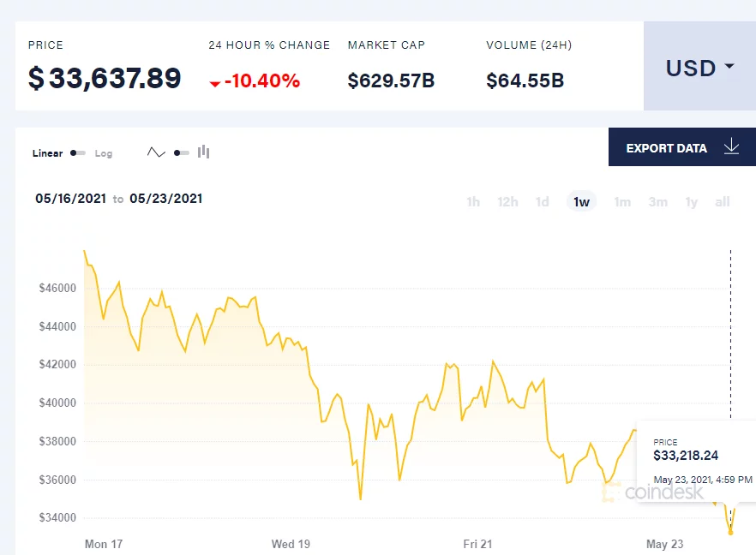Click the download arrow icon
The height and width of the screenshot is (555, 756).
[x=731, y=147]
